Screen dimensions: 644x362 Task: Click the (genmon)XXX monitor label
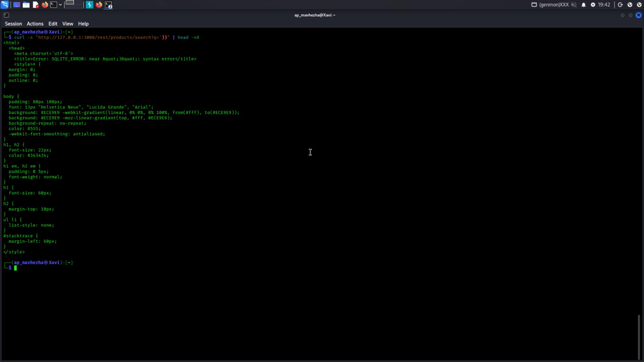[x=554, y=5]
